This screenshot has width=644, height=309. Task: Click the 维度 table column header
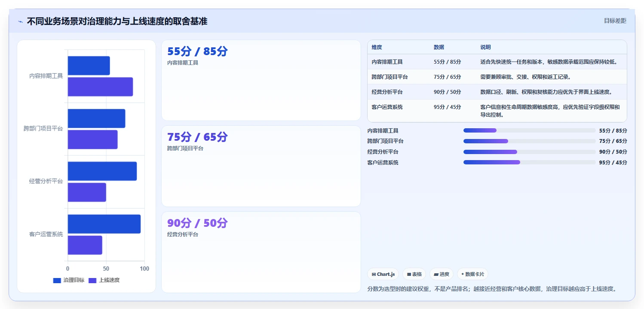[x=377, y=47]
